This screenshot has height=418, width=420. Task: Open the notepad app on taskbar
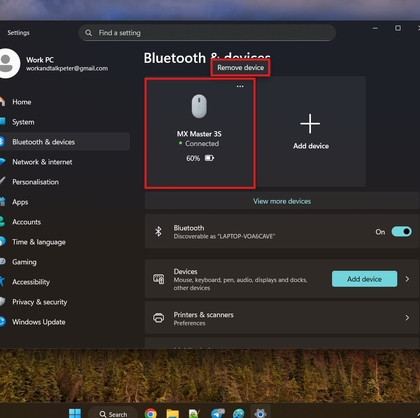click(194, 414)
